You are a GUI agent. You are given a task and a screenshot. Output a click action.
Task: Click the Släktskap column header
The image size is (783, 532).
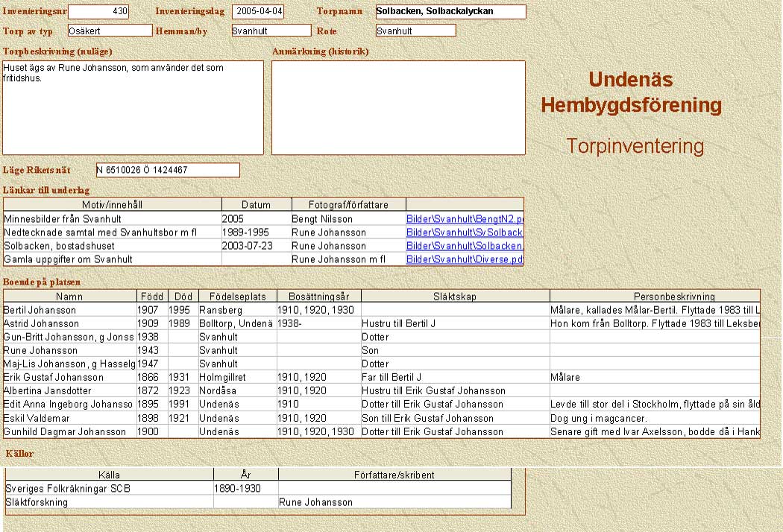coord(455,297)
